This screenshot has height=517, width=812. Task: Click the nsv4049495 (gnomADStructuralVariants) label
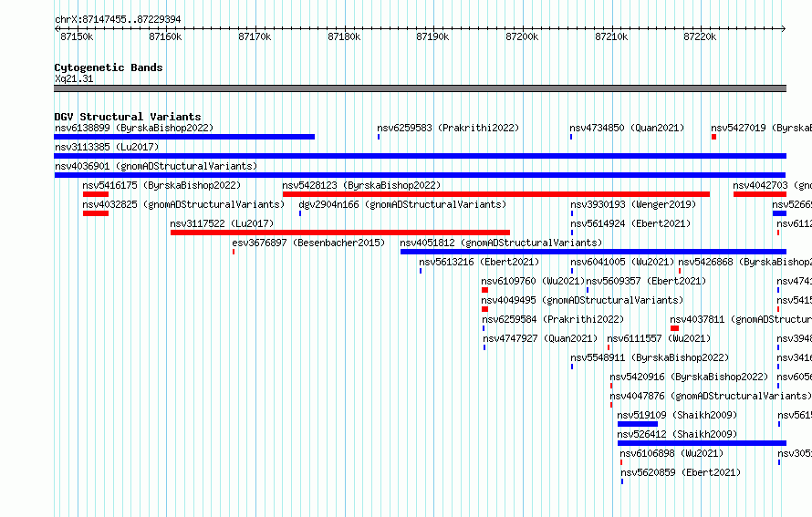click(x=583, y=300)
